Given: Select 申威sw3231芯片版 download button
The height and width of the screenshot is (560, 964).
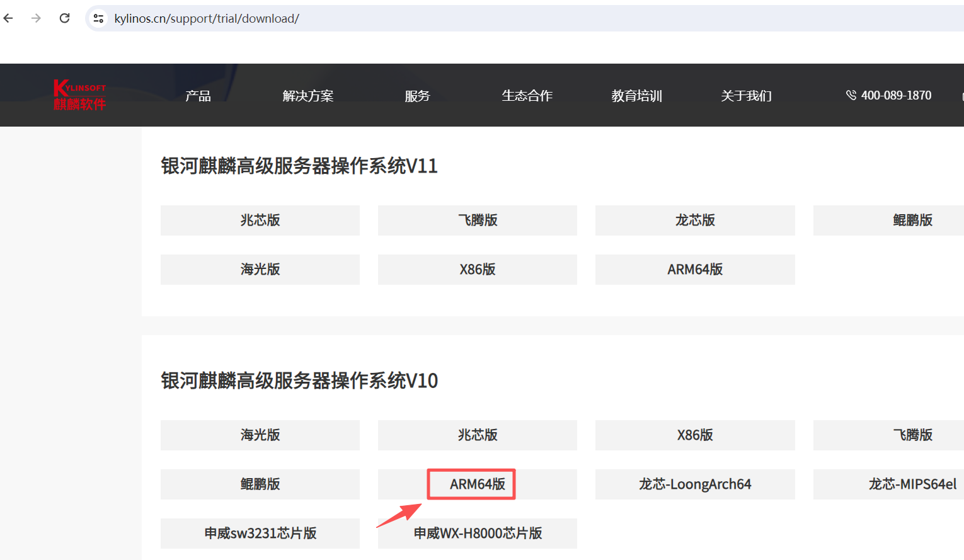Looking at the screenshot, I should (x=260, y=534).
